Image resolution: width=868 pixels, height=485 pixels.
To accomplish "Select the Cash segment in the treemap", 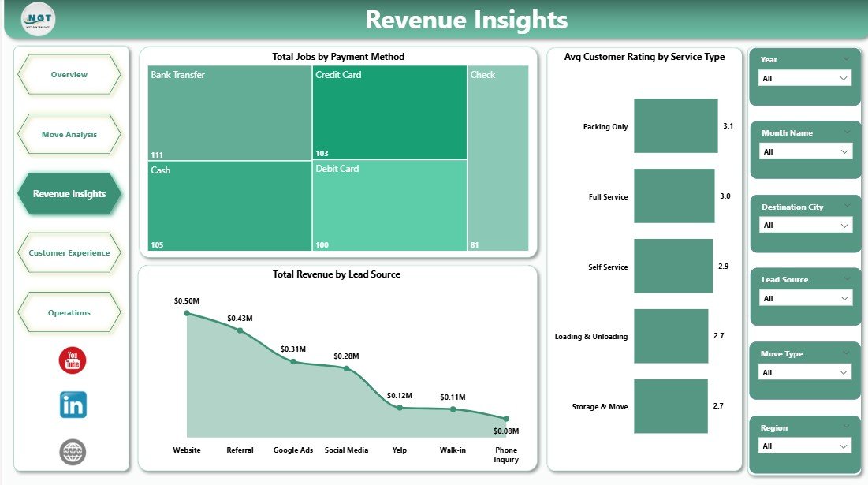I will pos(227,205).
